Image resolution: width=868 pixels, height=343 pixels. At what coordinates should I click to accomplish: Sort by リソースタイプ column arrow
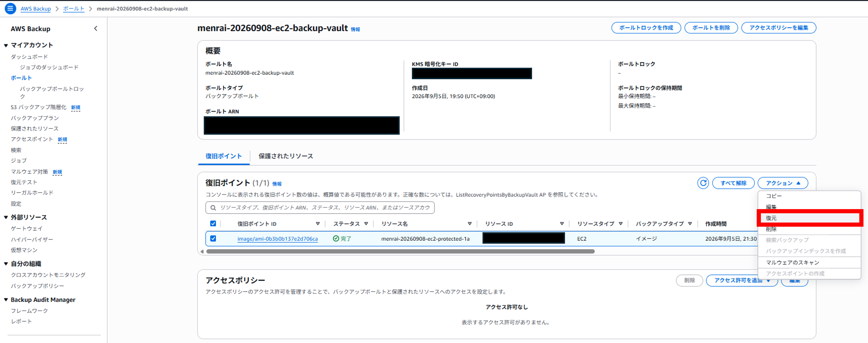(620, 224)
